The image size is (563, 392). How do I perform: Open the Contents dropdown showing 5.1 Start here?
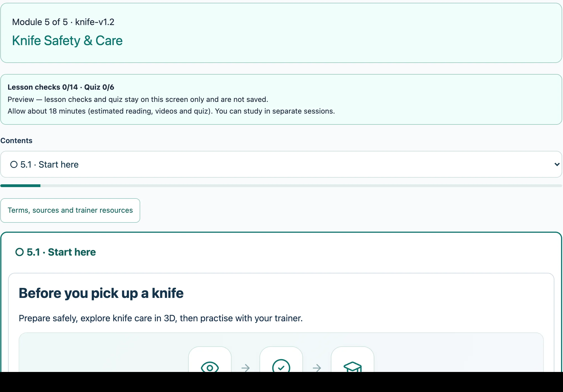(281, 164)
